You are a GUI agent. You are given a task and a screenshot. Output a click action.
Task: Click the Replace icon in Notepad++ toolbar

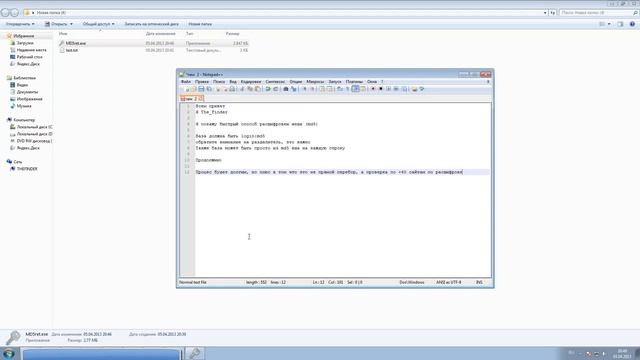(x=293, y=89)
